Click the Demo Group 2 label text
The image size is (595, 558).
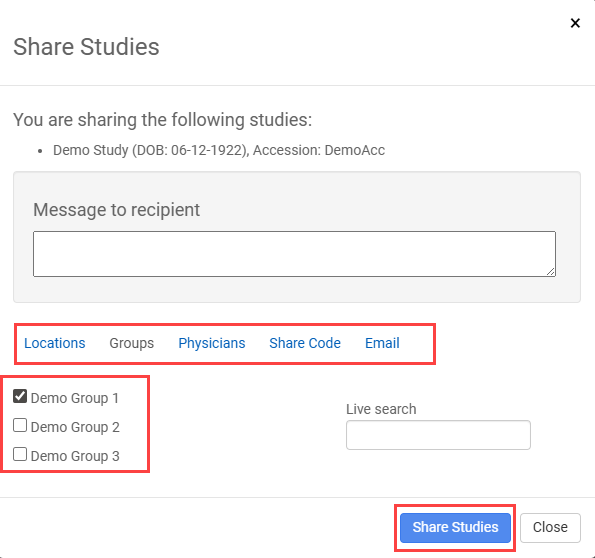coord(75,427)
